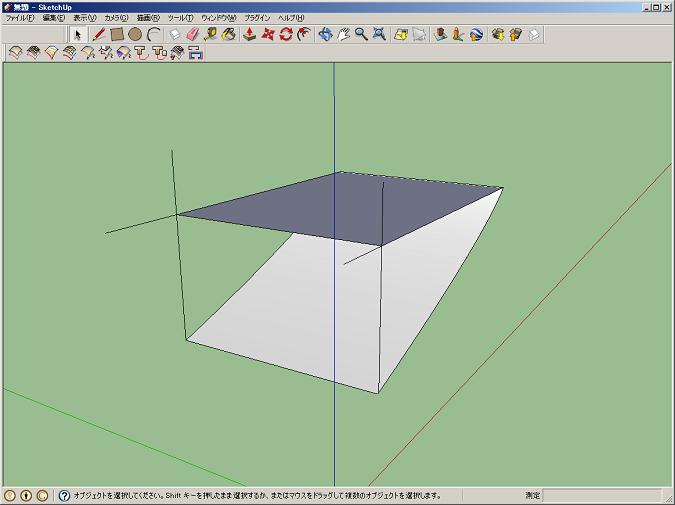Image resolution: width=675 pixels, height=505 pixels.
Task: Select the Orbit camera tool
Action: (x=325, y=34)
